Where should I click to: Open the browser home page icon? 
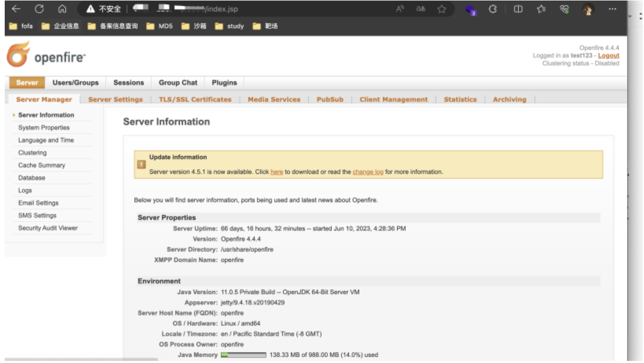tap(62, 9)
